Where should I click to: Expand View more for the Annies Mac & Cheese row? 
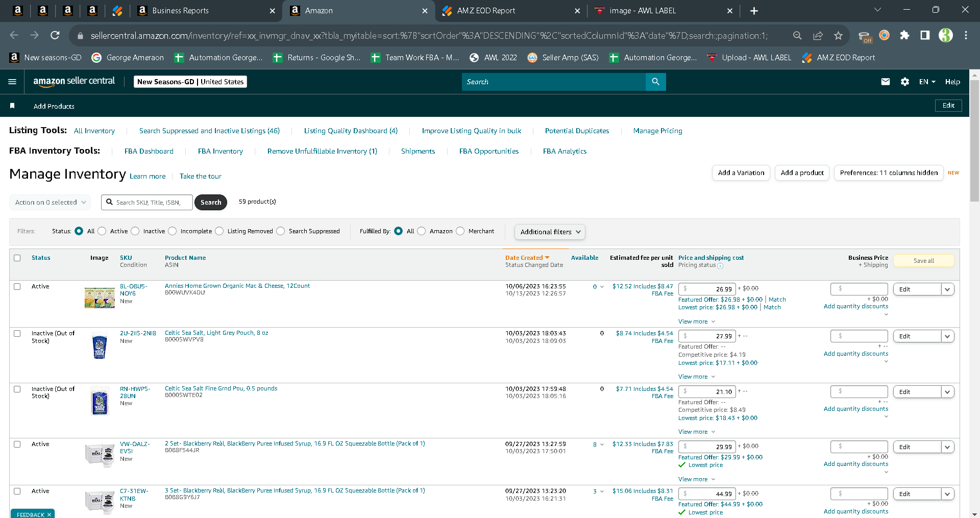pyautogui.click(x=697, y=322)
